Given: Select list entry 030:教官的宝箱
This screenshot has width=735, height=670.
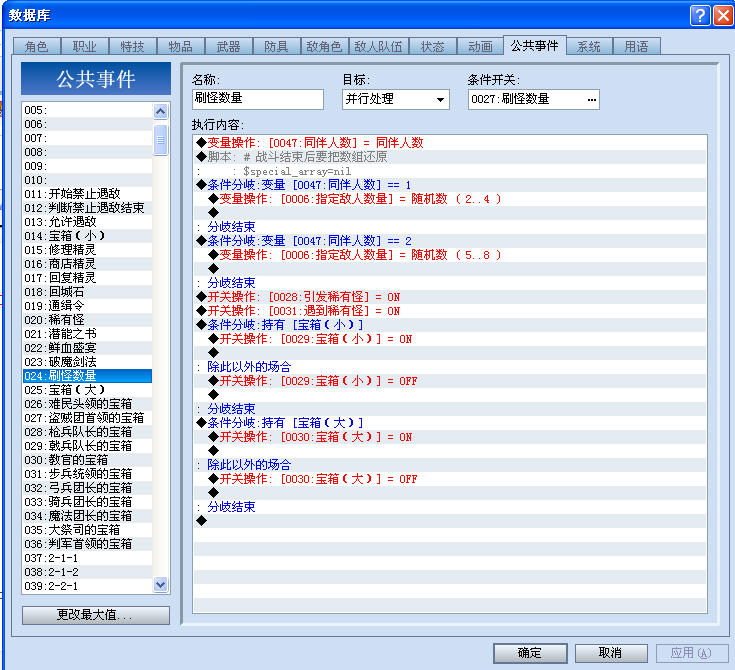Looking at the screenshot, I should [88, 460].
